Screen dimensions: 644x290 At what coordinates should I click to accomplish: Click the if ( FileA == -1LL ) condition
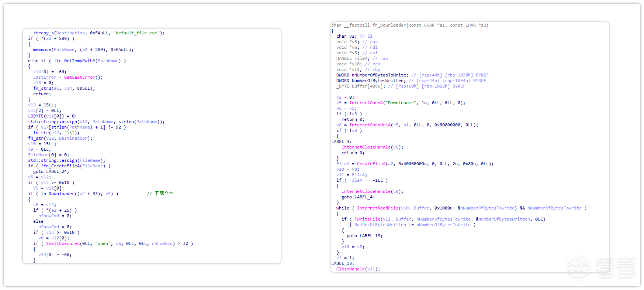pos(362,180)
